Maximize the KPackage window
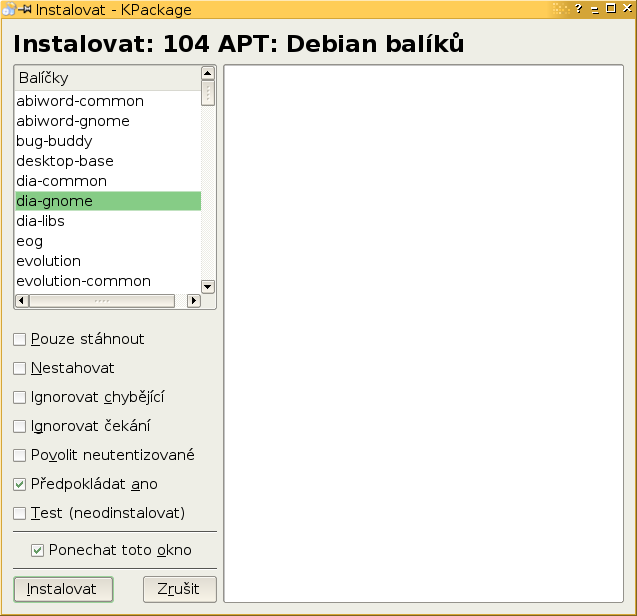 click(611, 9)
